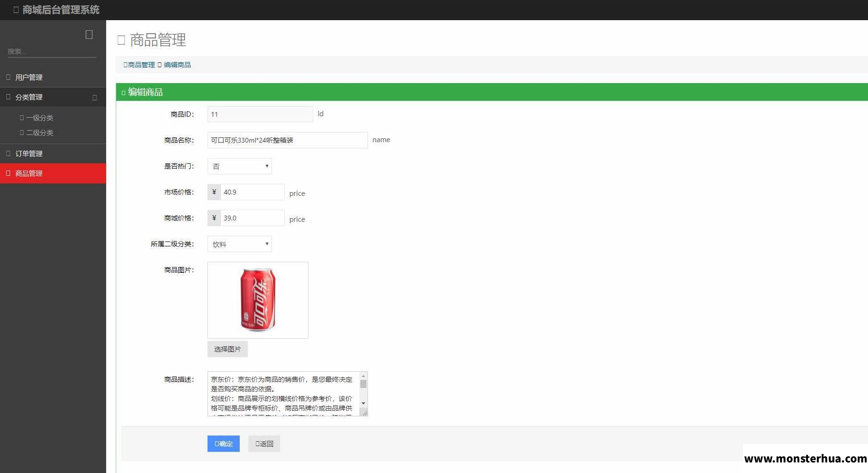Open 分类管理 menu in sidebar
The height and width of the screenshot is (473, 868).
tap(53, 97)
